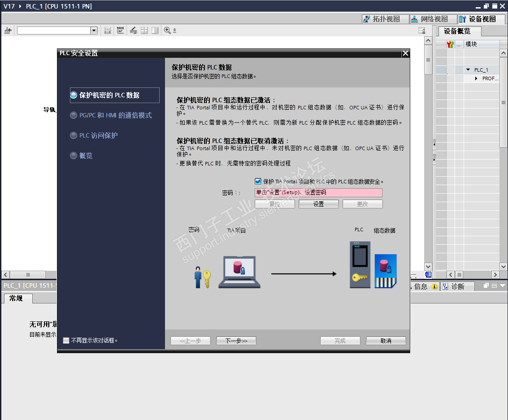Click the stethoscope icon on 诊断 tab
The height and width of the screenshot is (420, 508).
446,286
